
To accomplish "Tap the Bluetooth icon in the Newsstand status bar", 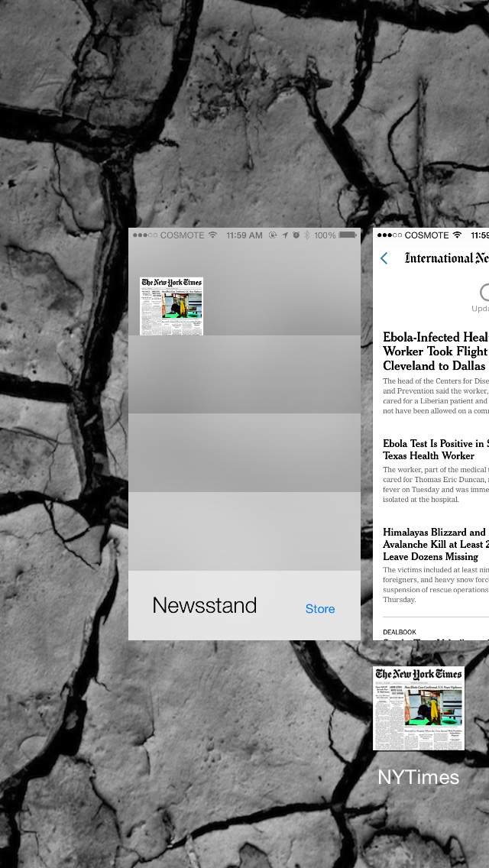I will pyautogui.click(x=307, y=235).
